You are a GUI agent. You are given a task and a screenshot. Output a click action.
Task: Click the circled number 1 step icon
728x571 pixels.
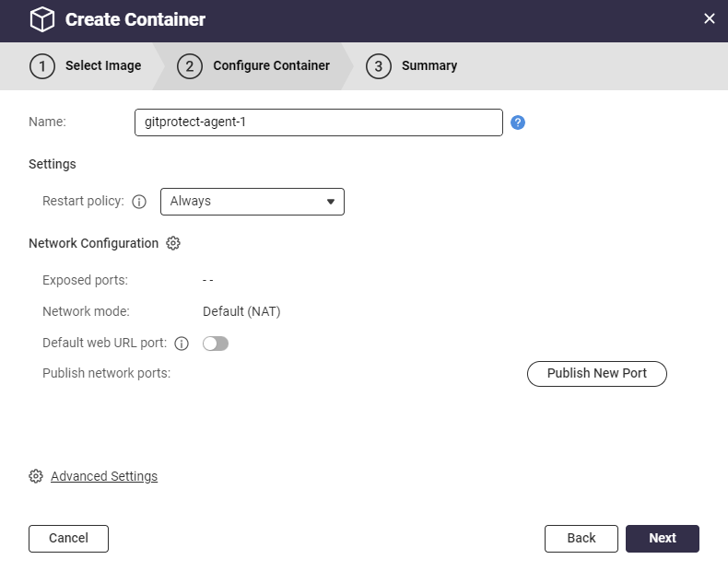pos(41,66)
